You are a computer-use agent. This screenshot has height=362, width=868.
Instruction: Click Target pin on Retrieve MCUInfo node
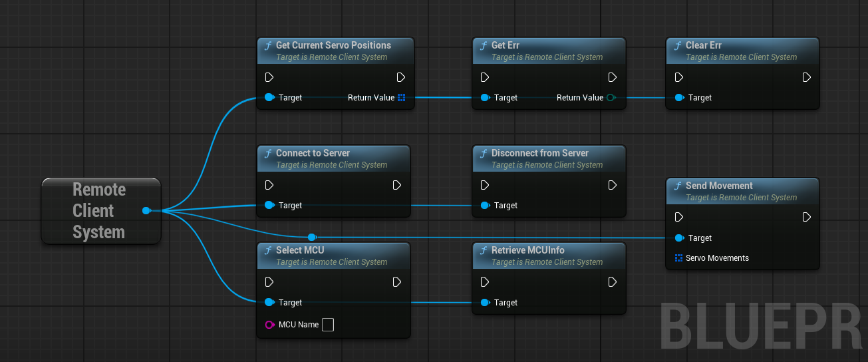485,302
